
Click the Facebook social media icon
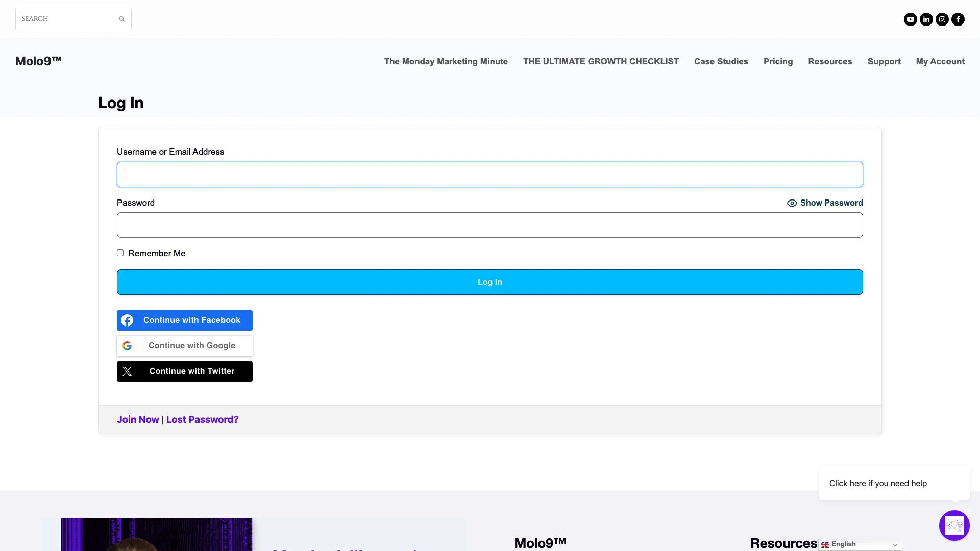[959, 19]
